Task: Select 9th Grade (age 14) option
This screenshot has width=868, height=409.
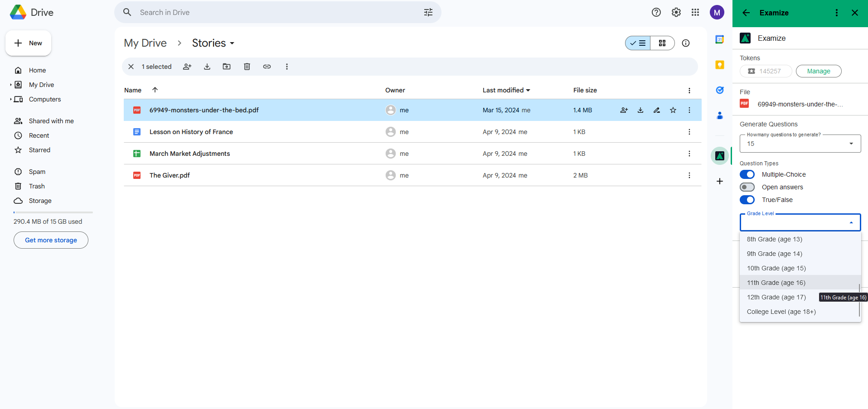Action: 800,254
